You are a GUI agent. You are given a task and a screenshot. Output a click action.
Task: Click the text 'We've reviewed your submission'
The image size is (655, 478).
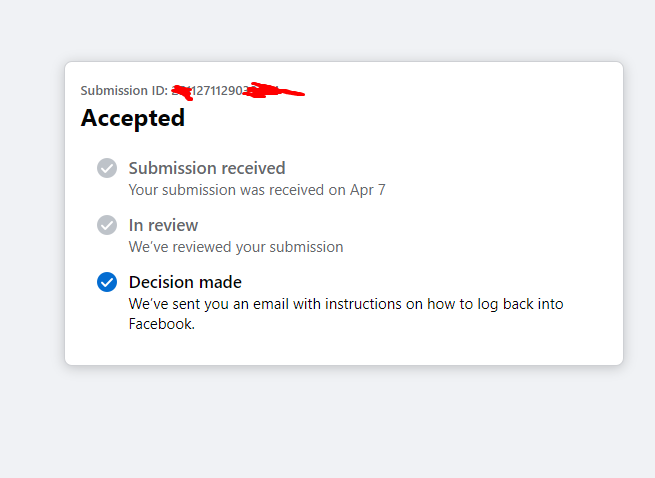pyautogui.click(x=236, y=247)
